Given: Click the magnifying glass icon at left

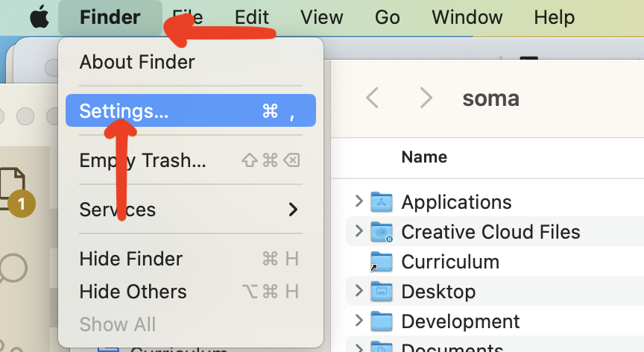Looking at the screenshot, I should pos(13,270).
